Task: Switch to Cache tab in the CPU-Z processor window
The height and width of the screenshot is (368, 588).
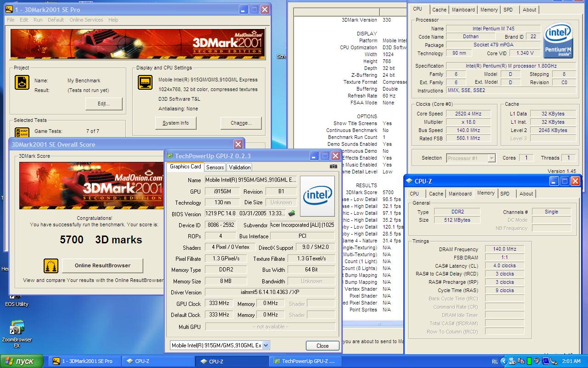Action: click(x=439, y=10)
